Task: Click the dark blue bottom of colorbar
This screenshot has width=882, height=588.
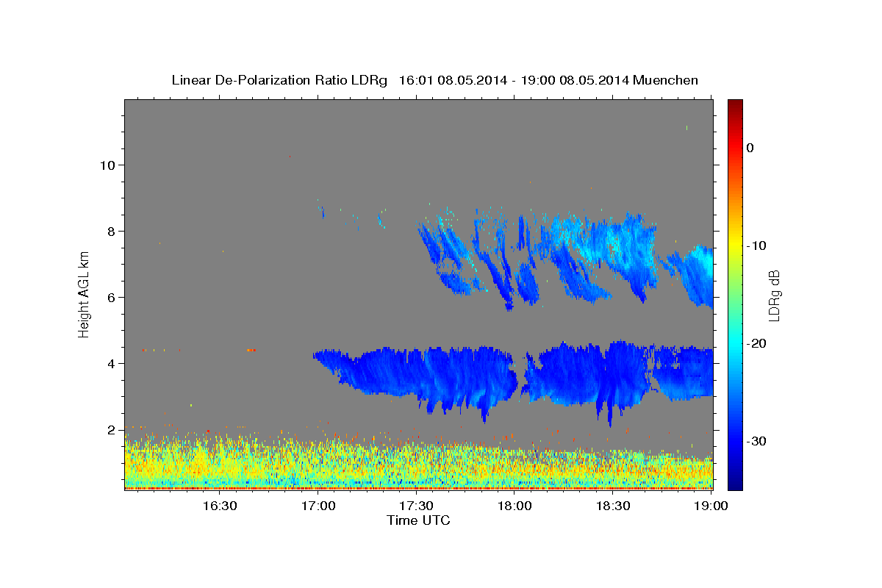Action: (x=735, y=484)
